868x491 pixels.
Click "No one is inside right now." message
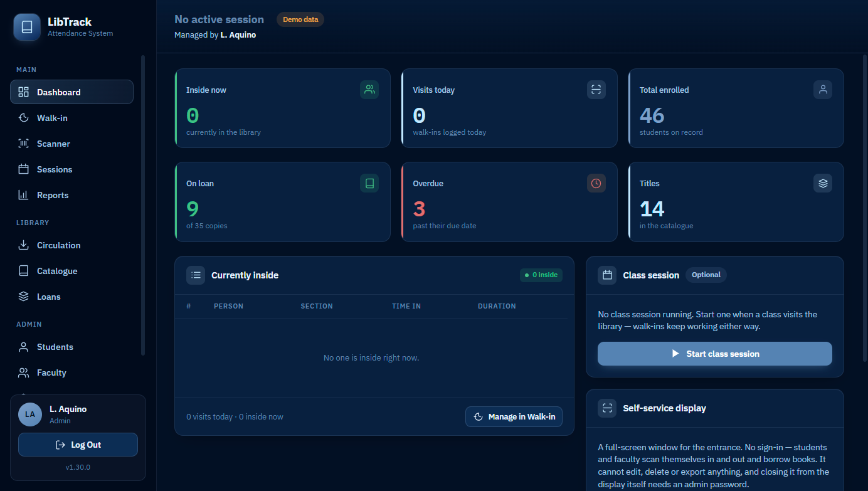[x=371, y=357]
